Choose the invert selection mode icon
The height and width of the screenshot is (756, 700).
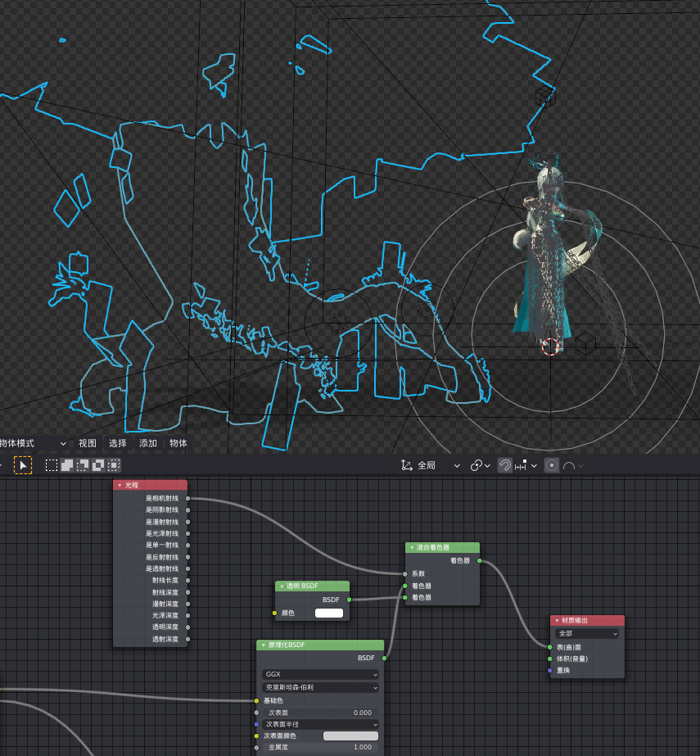click(98, 465)
